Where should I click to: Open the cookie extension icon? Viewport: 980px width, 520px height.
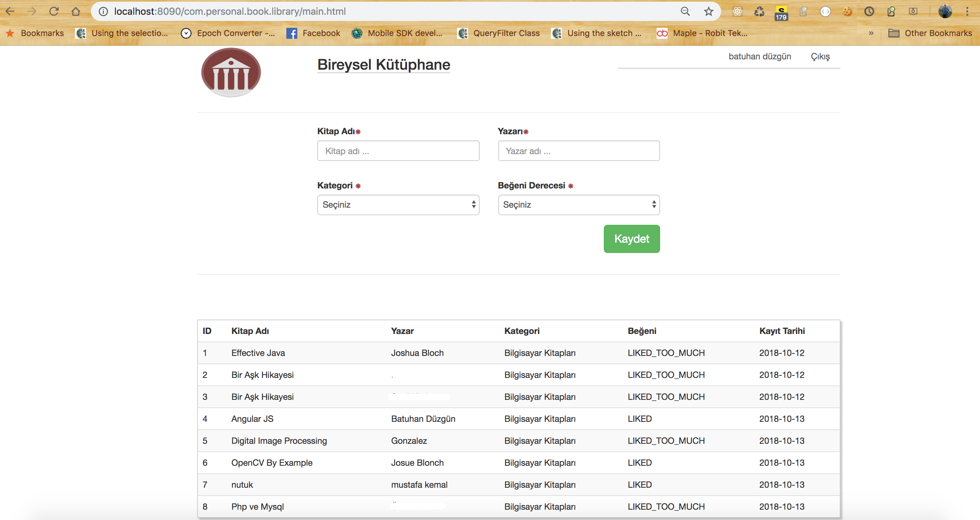(x=847, y=11)
